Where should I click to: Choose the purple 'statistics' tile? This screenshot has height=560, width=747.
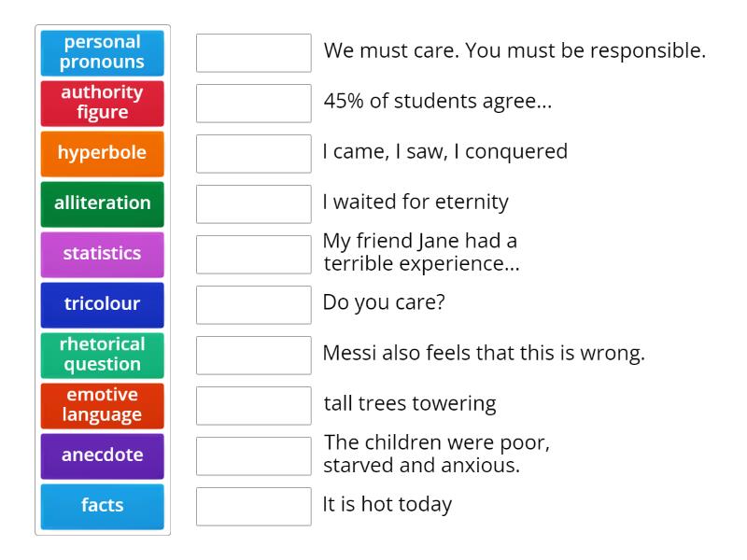102,254
